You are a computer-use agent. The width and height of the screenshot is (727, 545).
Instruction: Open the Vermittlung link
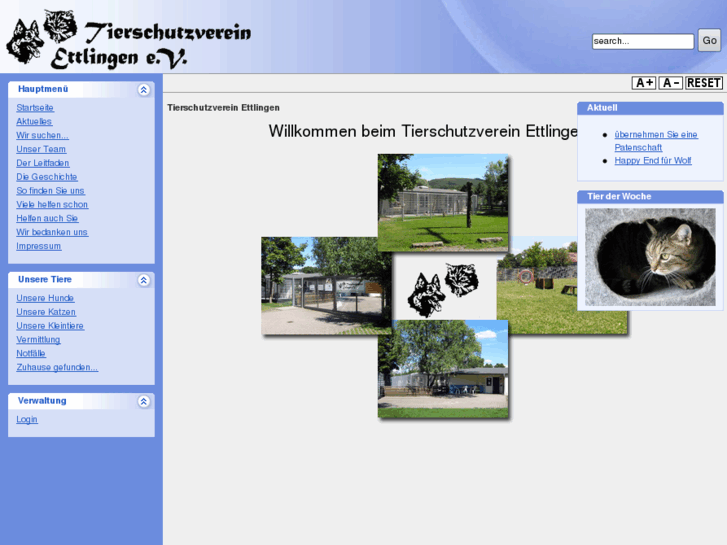(38, 340)
